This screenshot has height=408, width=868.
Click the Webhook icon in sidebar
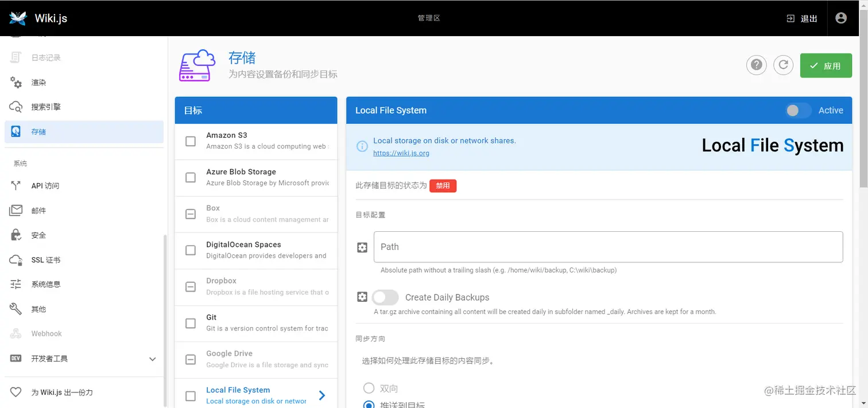tap(16, 333)
